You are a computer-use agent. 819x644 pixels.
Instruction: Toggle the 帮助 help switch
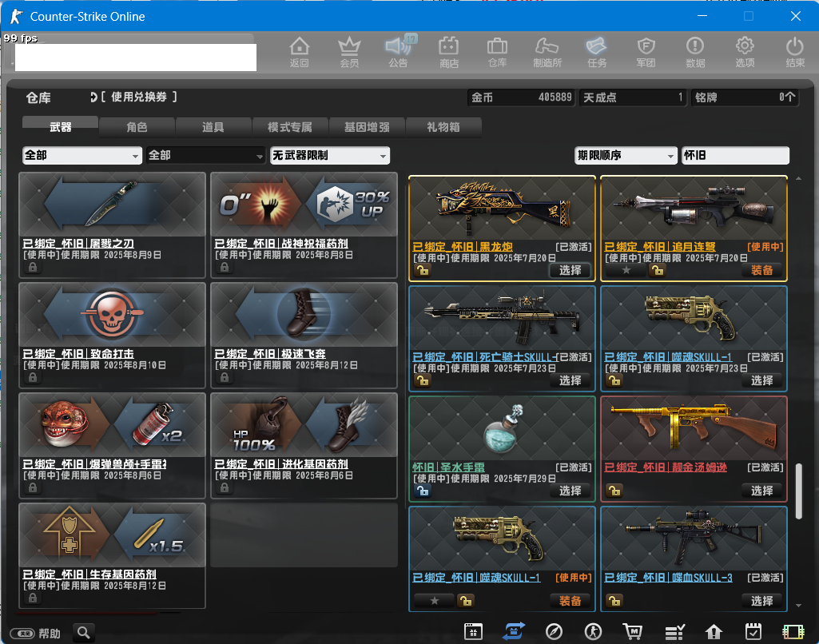(x=22, y=634)
